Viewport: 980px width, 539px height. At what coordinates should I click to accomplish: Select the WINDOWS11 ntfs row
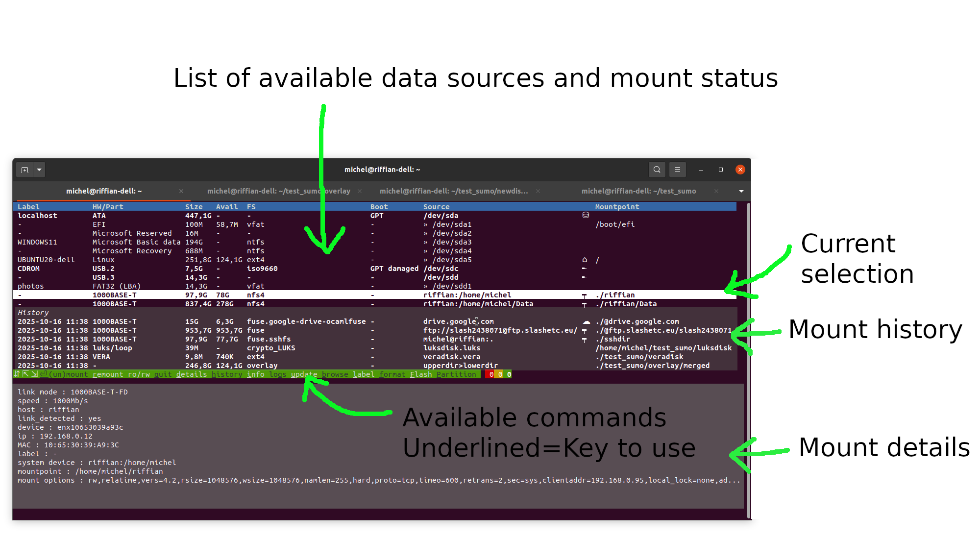(375, 242)
